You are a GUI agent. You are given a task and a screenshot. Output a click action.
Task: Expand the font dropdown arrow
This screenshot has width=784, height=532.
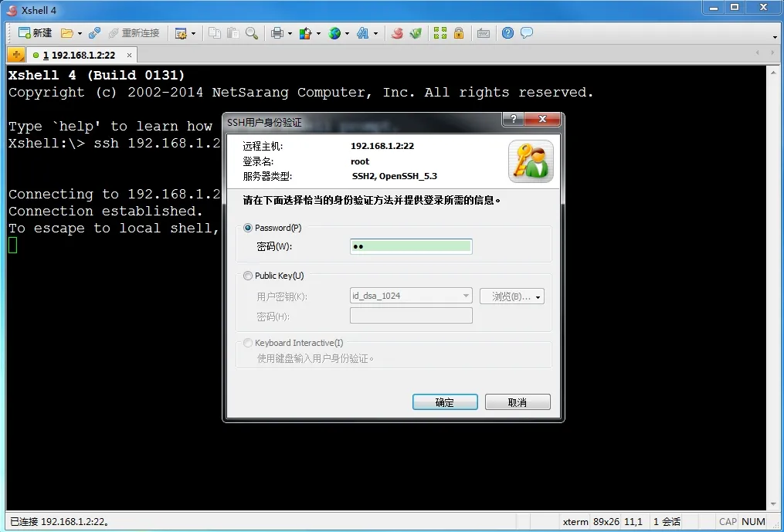pyautogui.click(x=375, y=33)
